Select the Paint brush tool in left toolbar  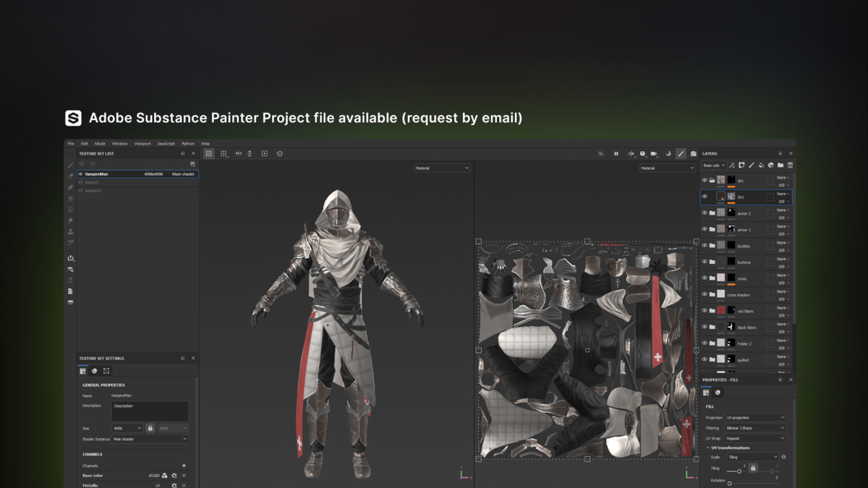tap(71, 165)
